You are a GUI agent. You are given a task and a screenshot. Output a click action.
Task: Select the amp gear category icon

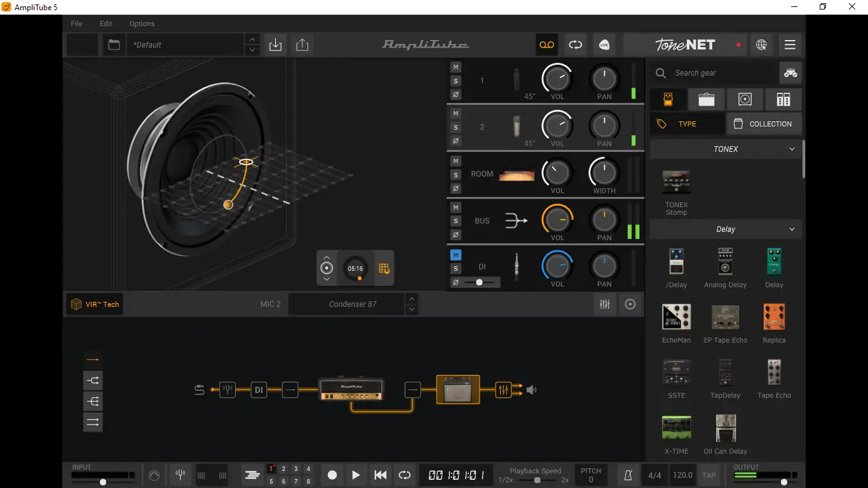[x=706, y=100]
